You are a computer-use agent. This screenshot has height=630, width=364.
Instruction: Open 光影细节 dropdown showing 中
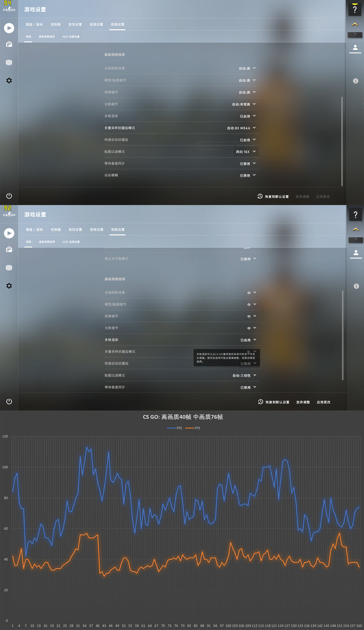[x=252, y=328]
